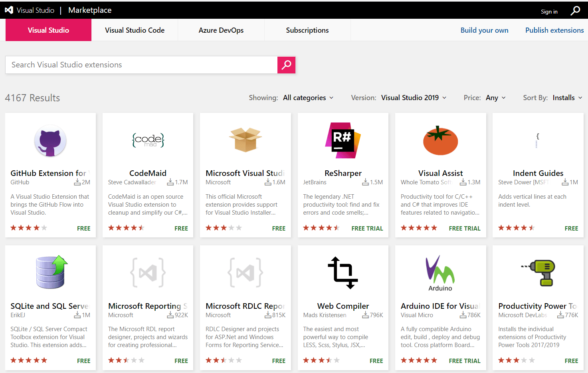Screen dimensions: 588x373
Task: Click publisher name Mads Kristensen
Action: tap(325, 315)
